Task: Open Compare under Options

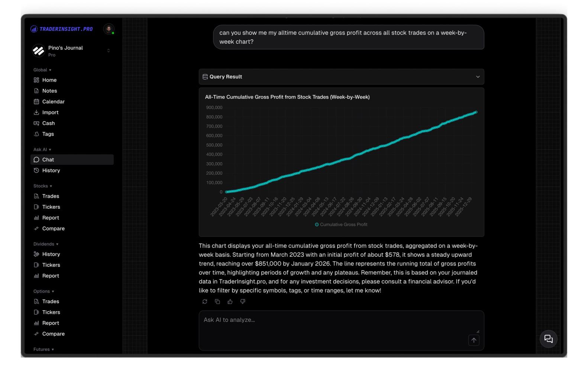Action: click(x=72, y=334)
